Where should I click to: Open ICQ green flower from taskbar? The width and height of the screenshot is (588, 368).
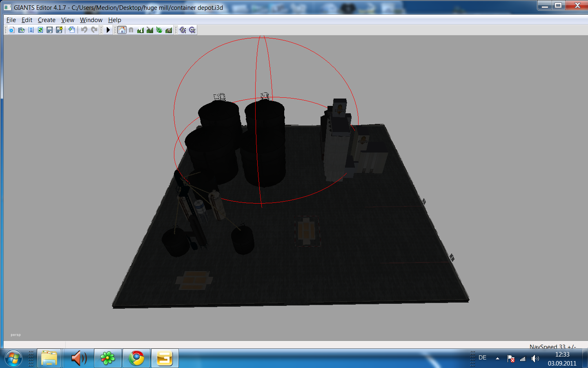tap(108, 358)
